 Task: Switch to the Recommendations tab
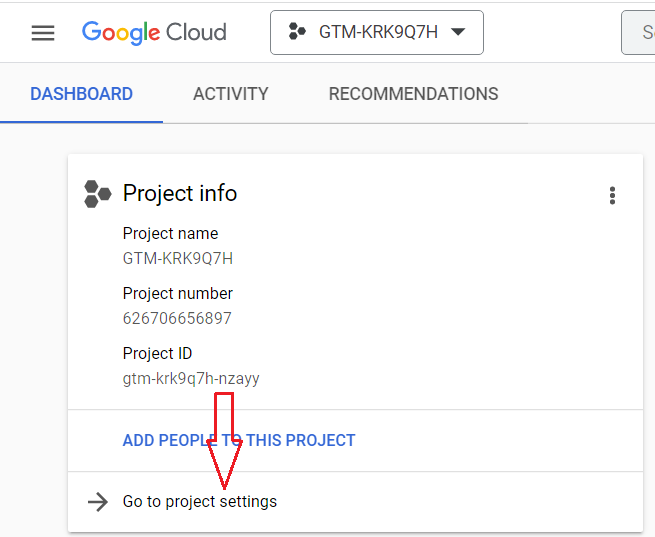click(x=414, y=94)
